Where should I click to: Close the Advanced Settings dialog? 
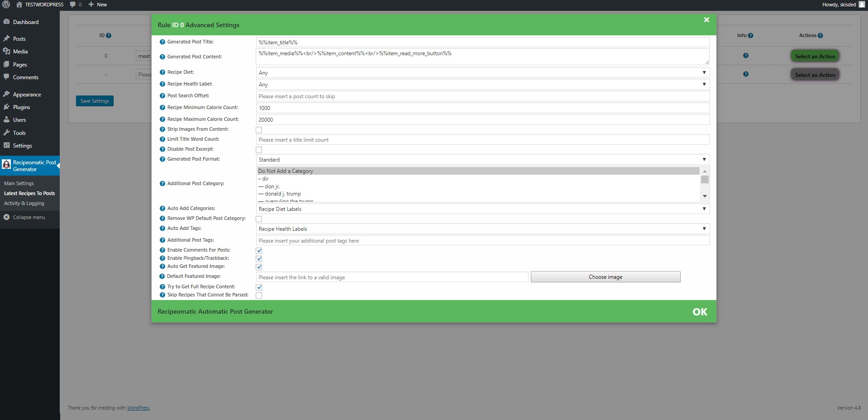(706, 20)
